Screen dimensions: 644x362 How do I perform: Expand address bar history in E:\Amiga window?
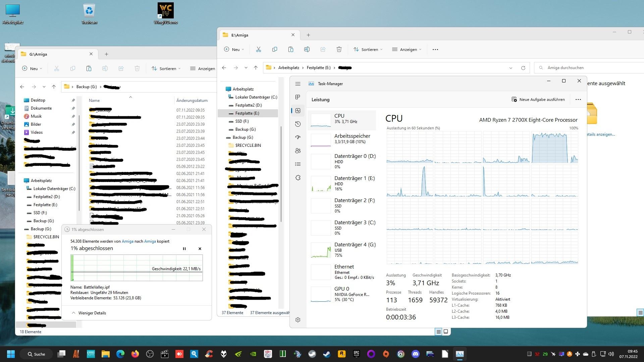pos(511,68)
